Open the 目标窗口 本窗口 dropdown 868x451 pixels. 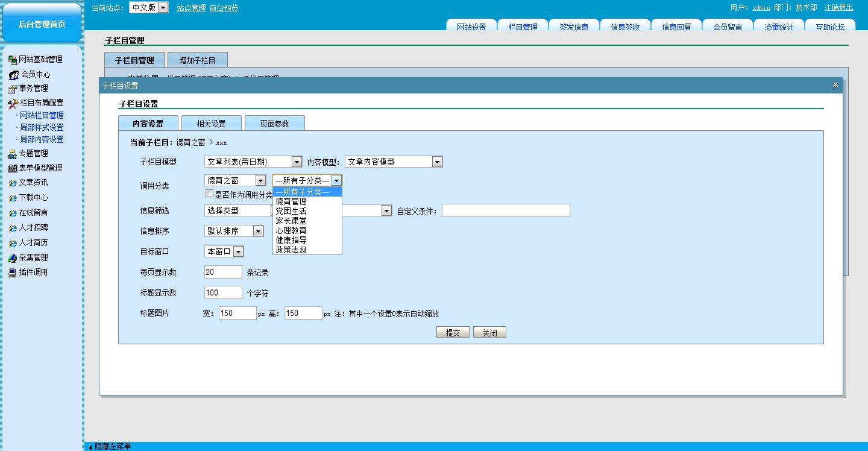tap(238, 251)
